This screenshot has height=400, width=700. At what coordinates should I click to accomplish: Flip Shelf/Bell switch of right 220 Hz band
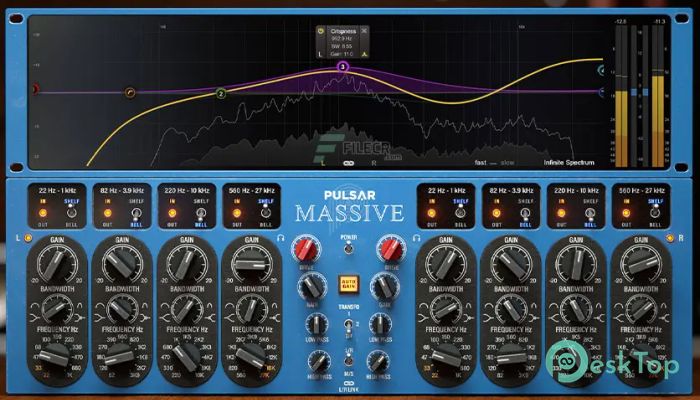pyautogui.click(x=590, y=214)
